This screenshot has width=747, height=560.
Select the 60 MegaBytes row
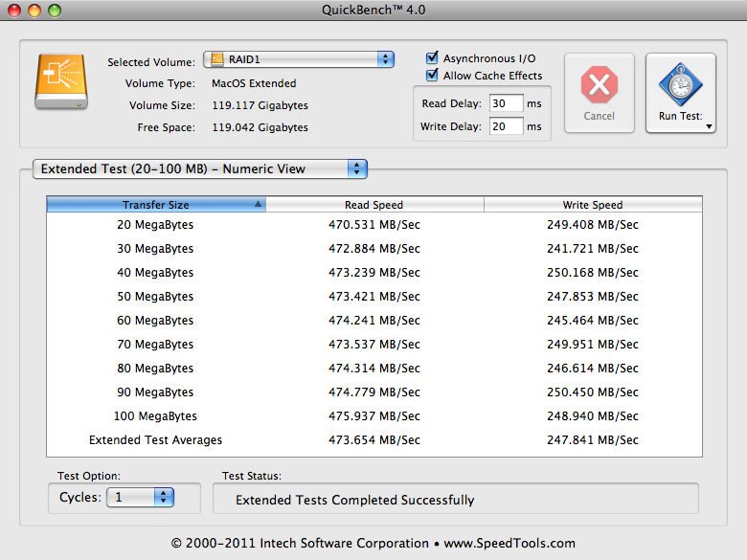pos(374,320)
